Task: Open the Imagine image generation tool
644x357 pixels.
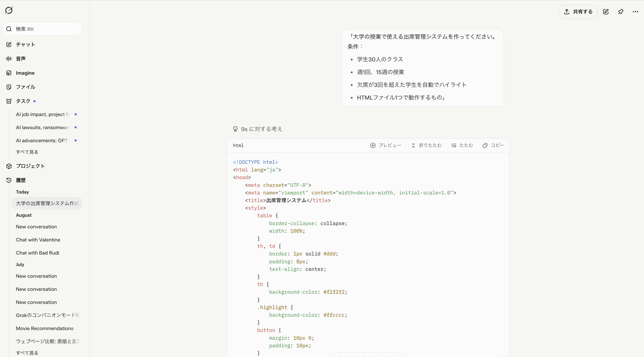Action: click(x=25, y=73)
